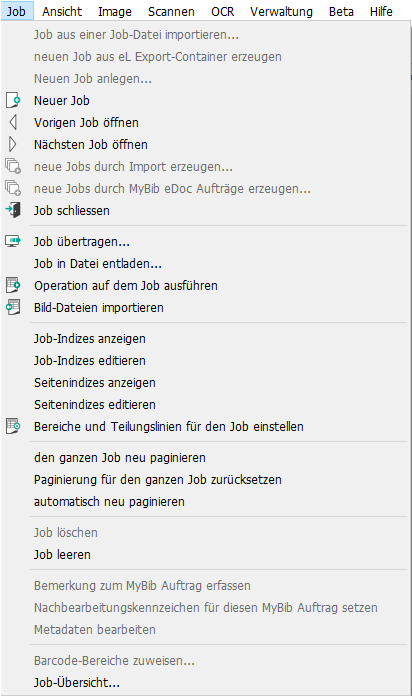
Task: Open the Scannen menu
Action: point(171,11)
